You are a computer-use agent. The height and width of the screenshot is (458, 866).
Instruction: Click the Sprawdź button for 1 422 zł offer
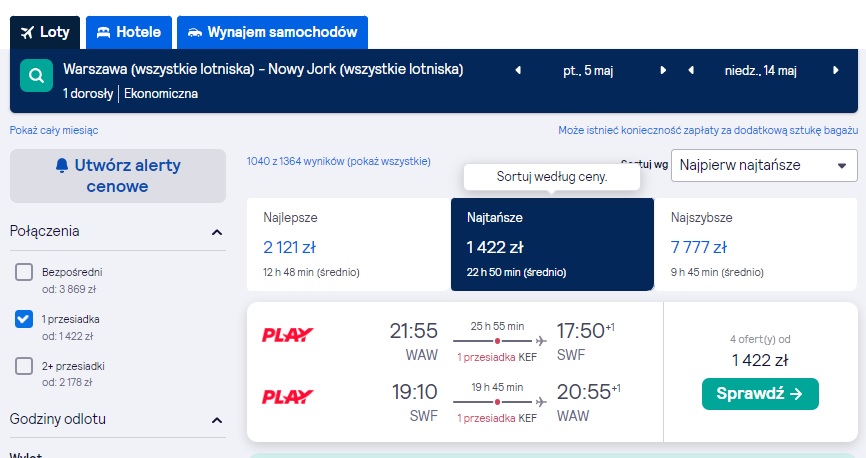pyautogui.click(x=760, y=394)
